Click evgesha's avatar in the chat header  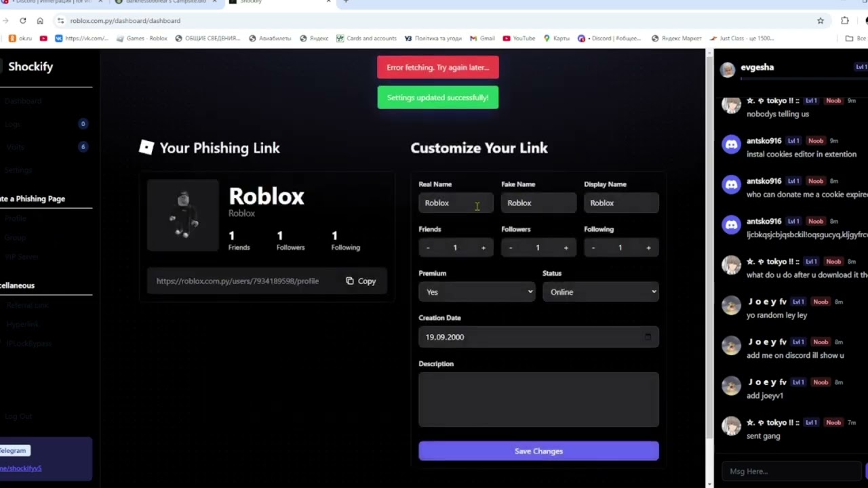(728, 70)
